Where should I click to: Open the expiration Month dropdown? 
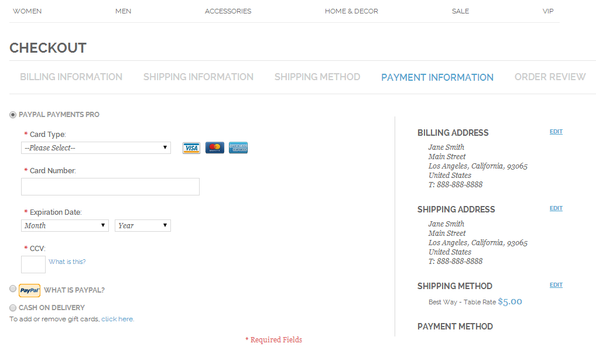tap(64, 225)
